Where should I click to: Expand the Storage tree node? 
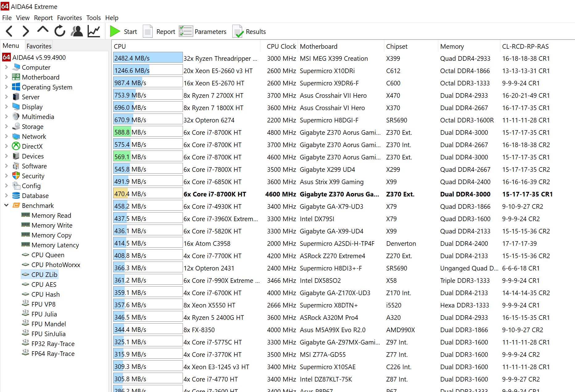6,126
